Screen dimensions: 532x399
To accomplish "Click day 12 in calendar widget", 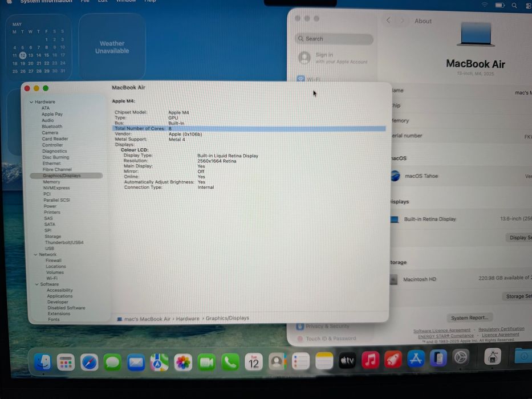I will point(23,55).
